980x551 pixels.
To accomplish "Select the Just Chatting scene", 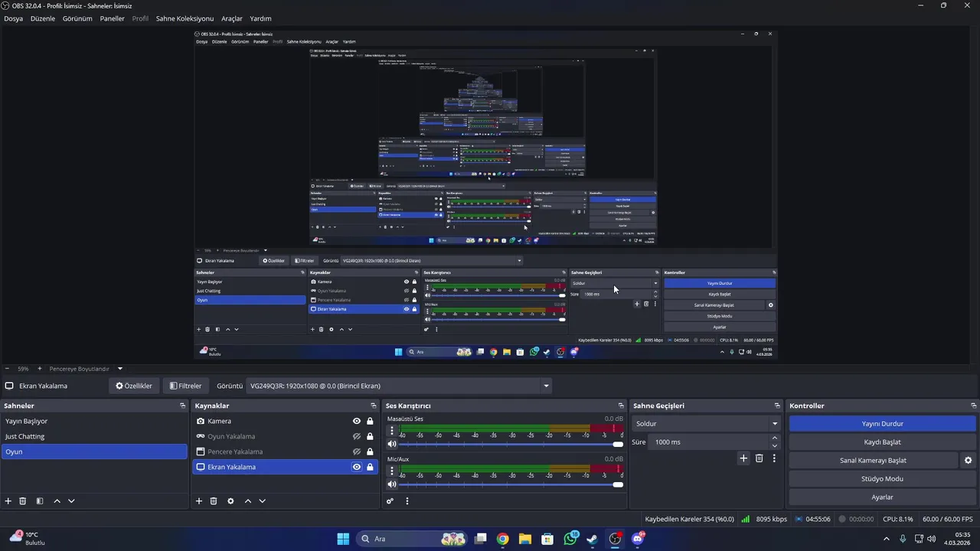I will pos(94,436).
